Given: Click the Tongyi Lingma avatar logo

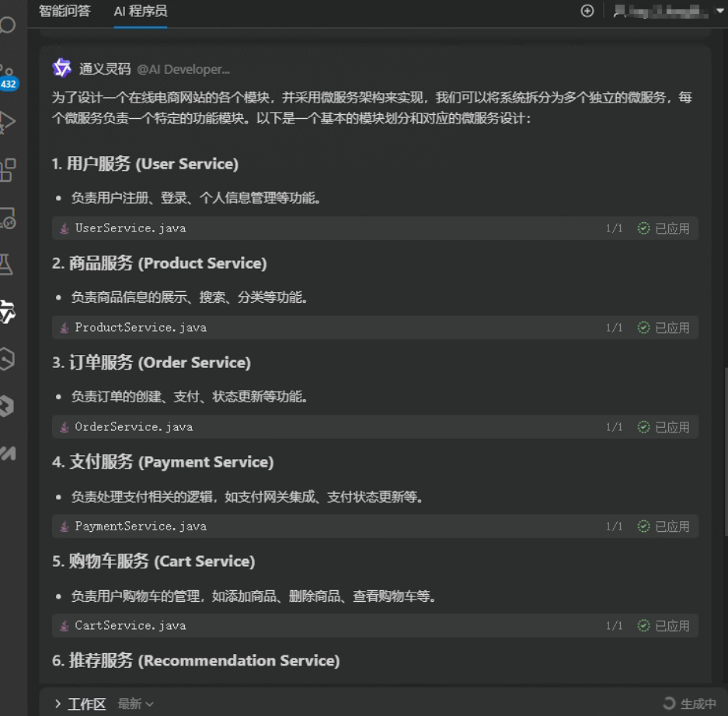Looking at the screenshot, I should (61, 68).
